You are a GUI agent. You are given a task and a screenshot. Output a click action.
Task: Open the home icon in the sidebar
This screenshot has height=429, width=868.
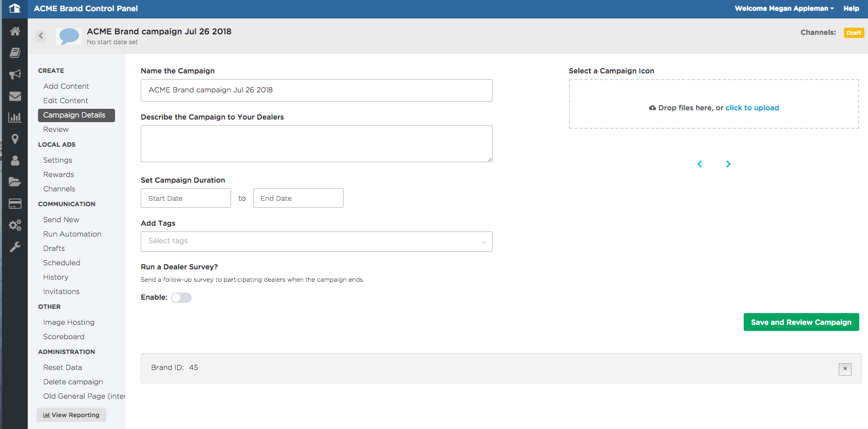15,31
